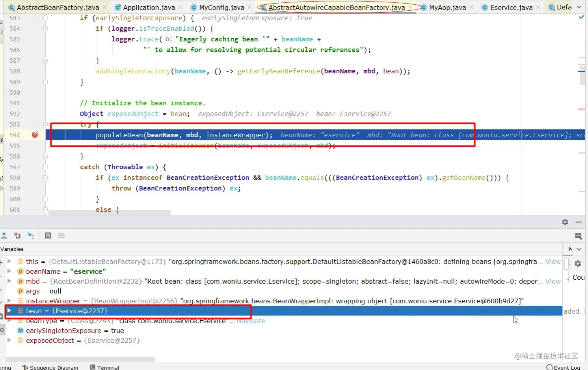
Task: Click the instanceWrapper argument on line 594
Action: (x=235, y=135)
